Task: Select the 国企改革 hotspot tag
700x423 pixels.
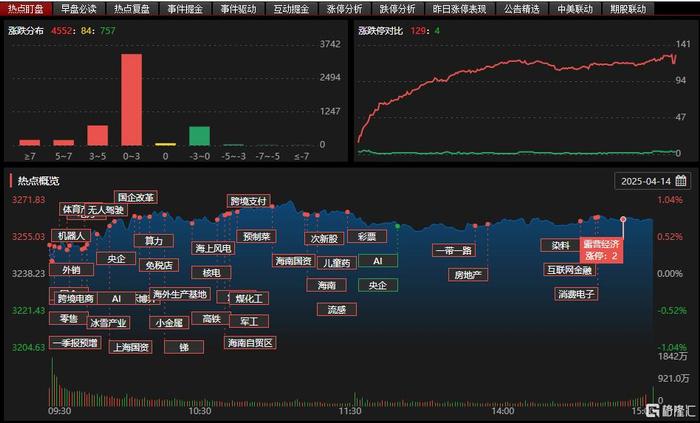Action: click(136, 197)
